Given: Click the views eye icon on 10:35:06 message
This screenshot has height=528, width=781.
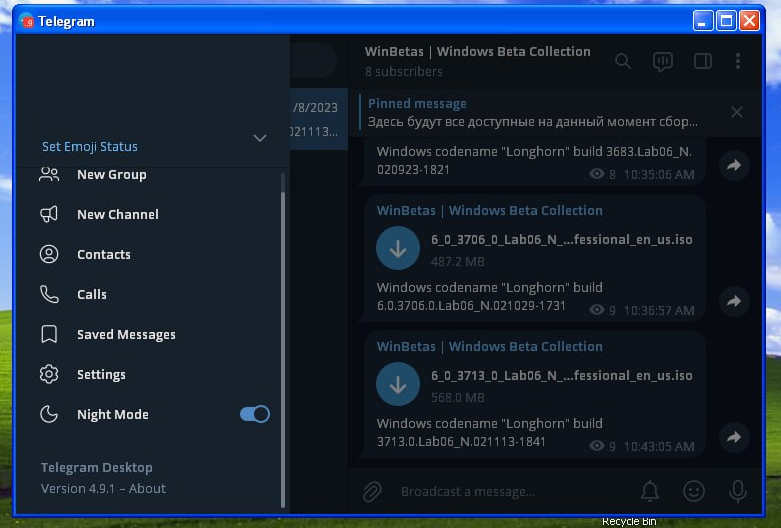Looking at the screenshot, I should tap(596, 174).
